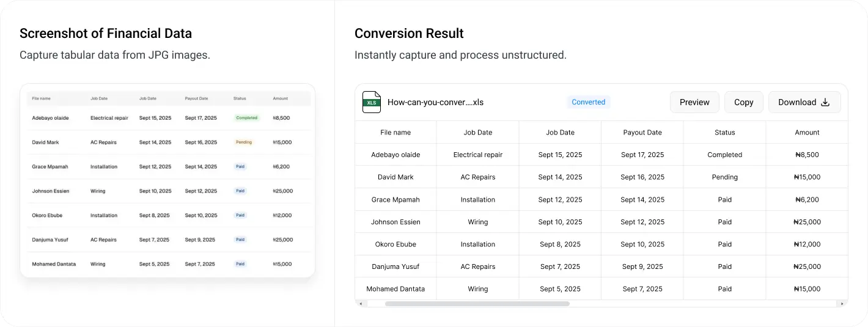
Task: Select the Payout Date column header
Action: pos(642,132)
